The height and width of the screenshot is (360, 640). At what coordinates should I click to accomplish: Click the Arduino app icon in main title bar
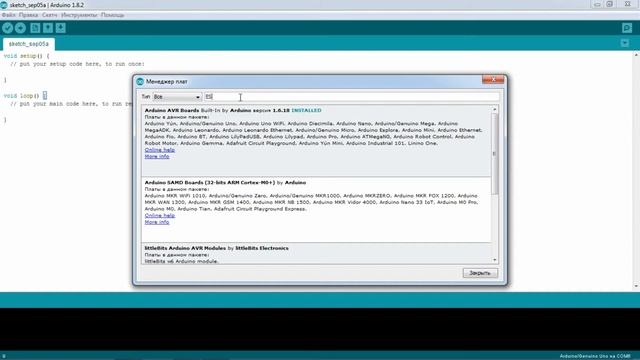pos(4,5)
